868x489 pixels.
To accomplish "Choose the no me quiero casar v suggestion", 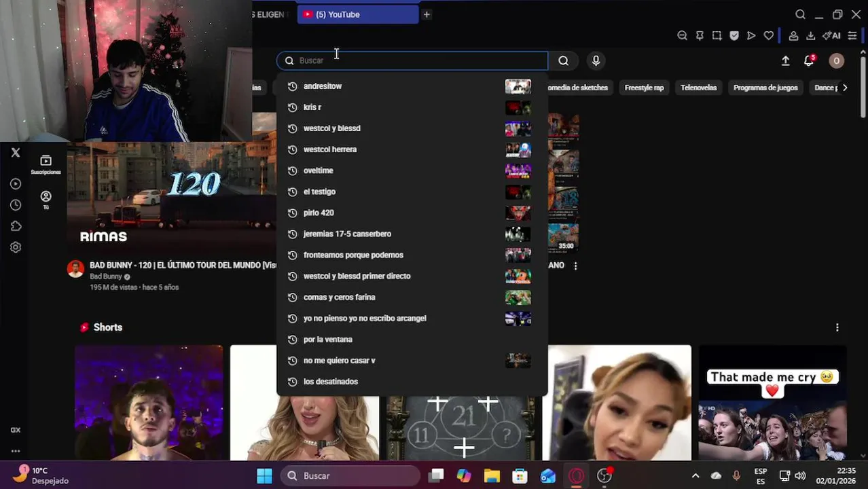I will tap(412, 360).
